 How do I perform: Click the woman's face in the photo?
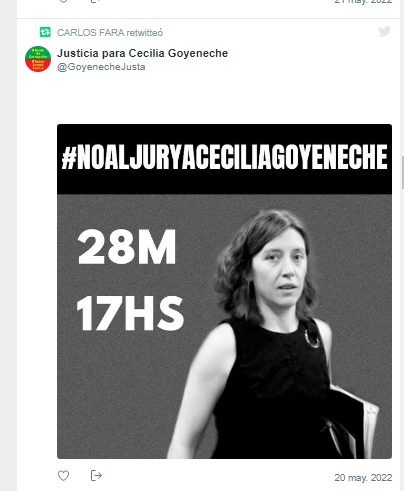(x=281, y=267)
